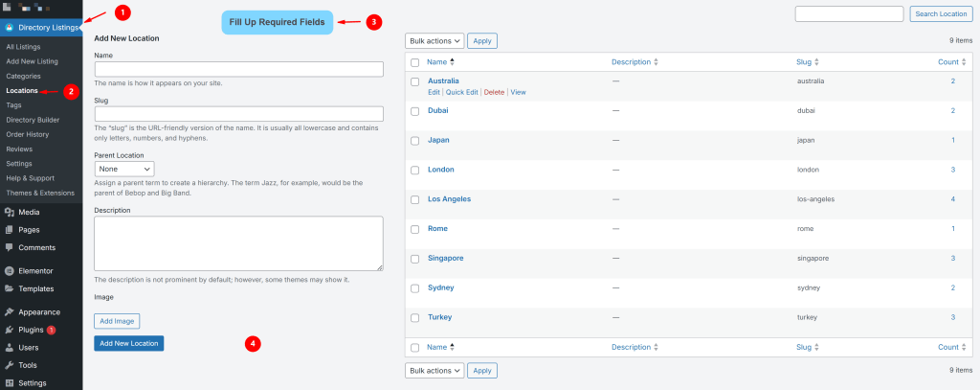Sort by Count arrows in table footer
This screenshot has height=390, width=980.
point(964,347)
